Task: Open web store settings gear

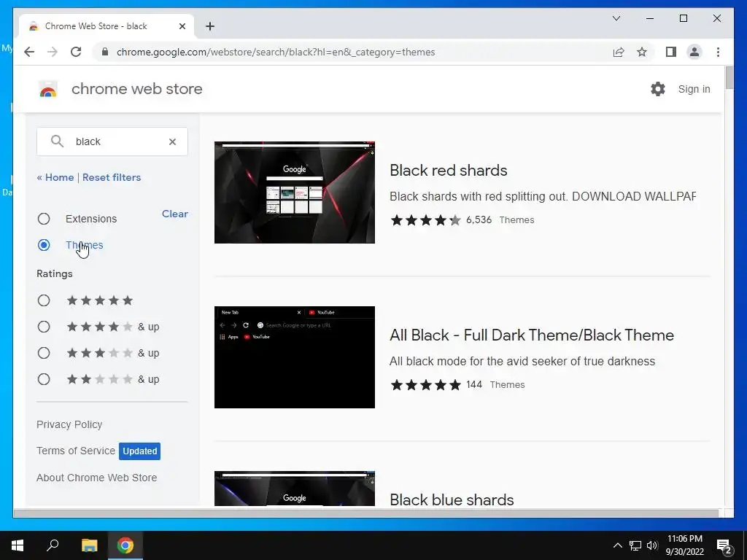Action: point(658,89)
